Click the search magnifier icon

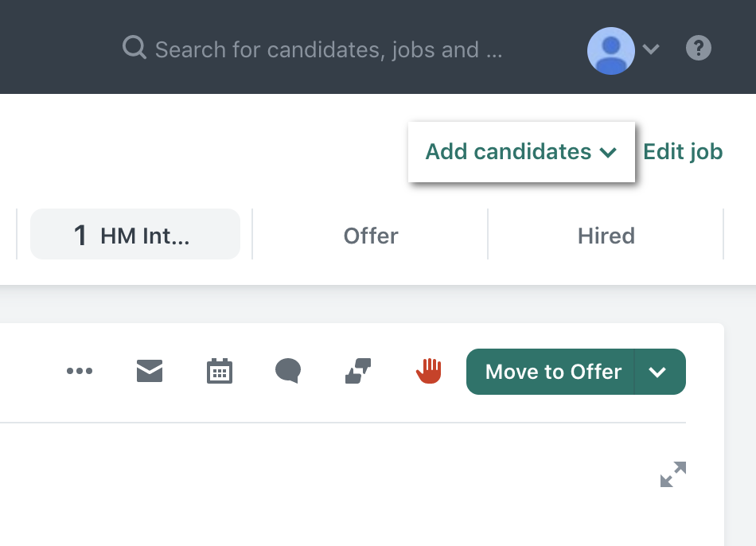[134, 49]
